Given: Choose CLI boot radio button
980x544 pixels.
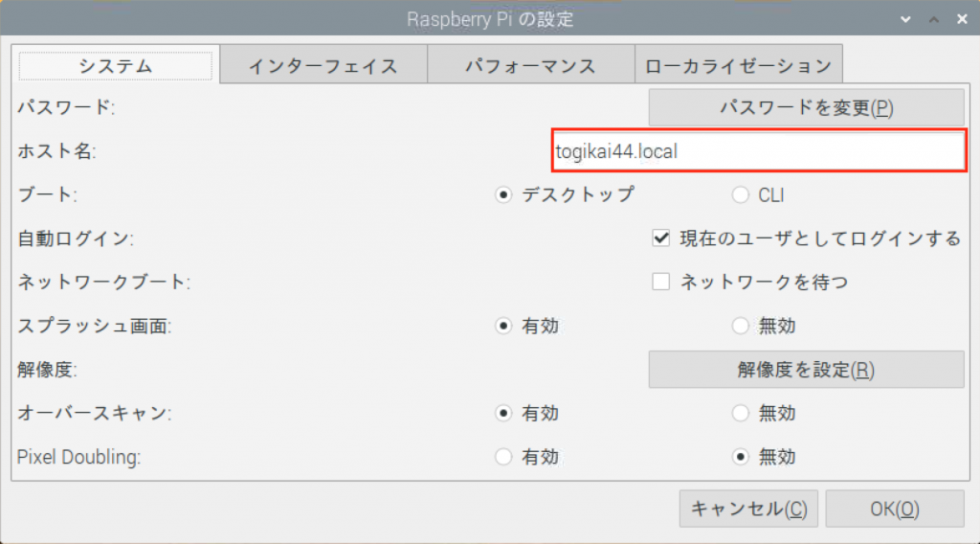Looking at the screenshot, I should pyautogui.click(x=740, y=195).
